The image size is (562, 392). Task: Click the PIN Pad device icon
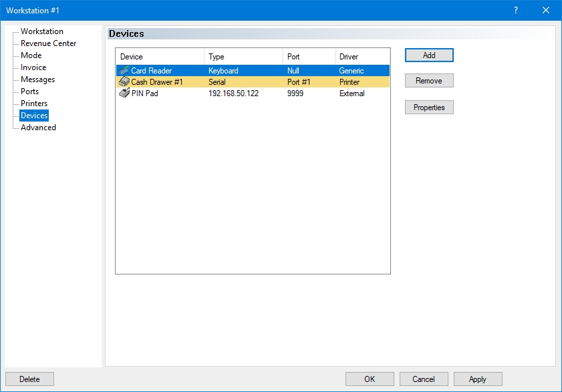(124, 93)
